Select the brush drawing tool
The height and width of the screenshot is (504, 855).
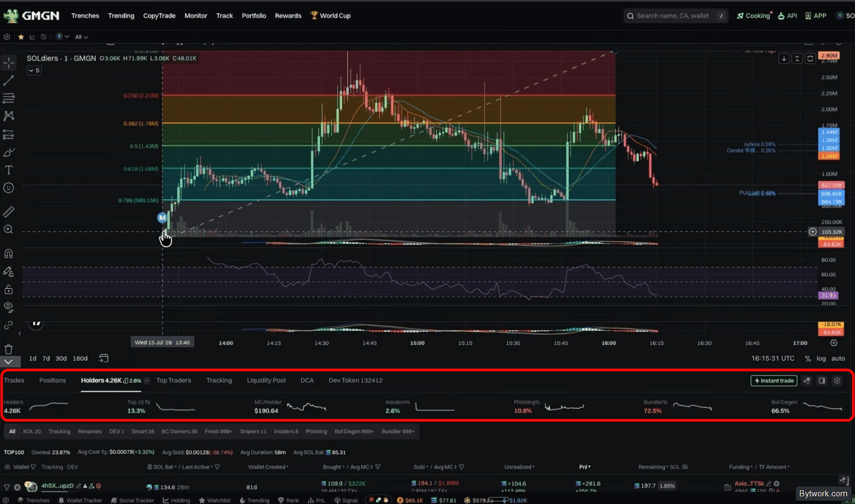[x=9, y=153]
